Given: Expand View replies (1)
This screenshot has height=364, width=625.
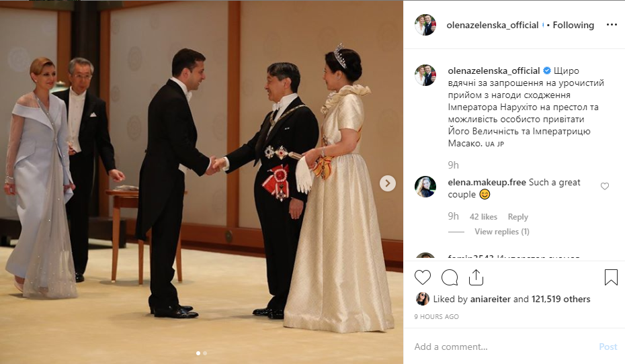Looking at the screenshot, I should [502, 232].
